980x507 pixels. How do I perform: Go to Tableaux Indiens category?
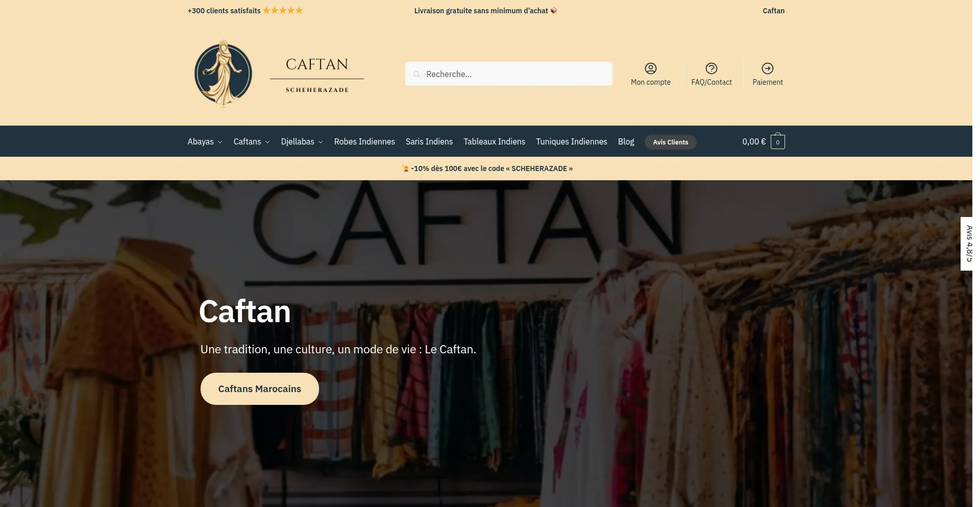click(x=494, y=141)
